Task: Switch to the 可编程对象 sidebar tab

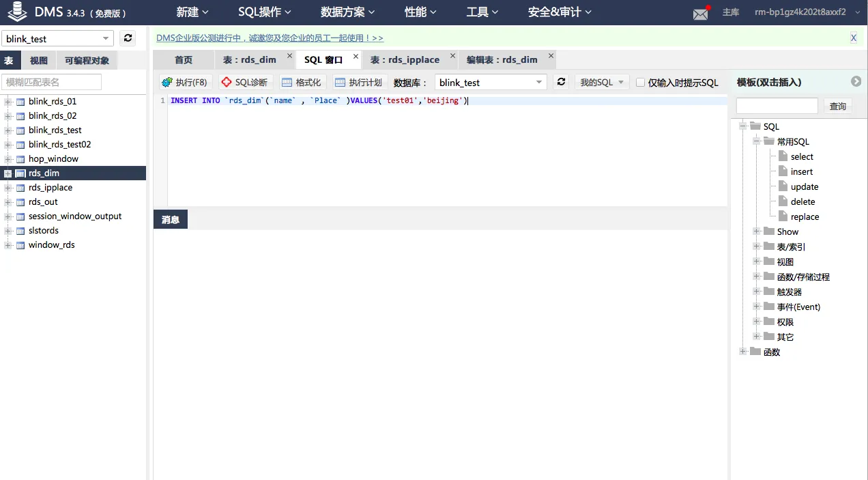Action: 87,60
